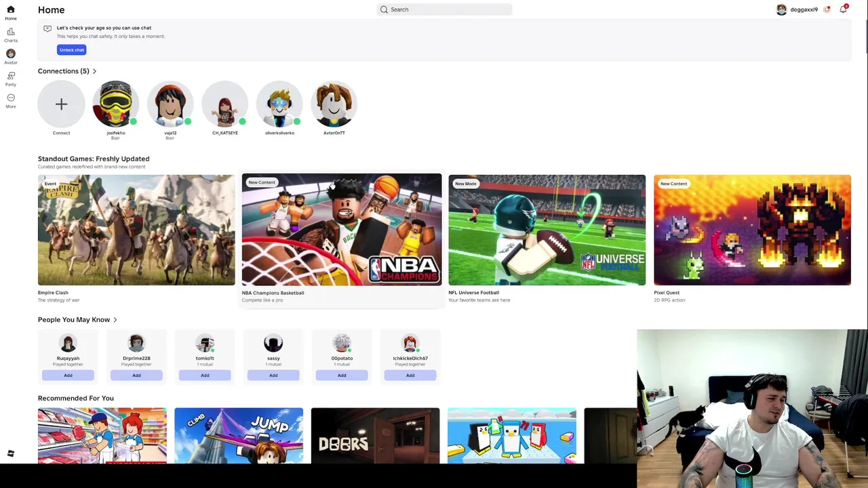
Task: Add Drprime228 as a connection
Action: coord(136,375)
